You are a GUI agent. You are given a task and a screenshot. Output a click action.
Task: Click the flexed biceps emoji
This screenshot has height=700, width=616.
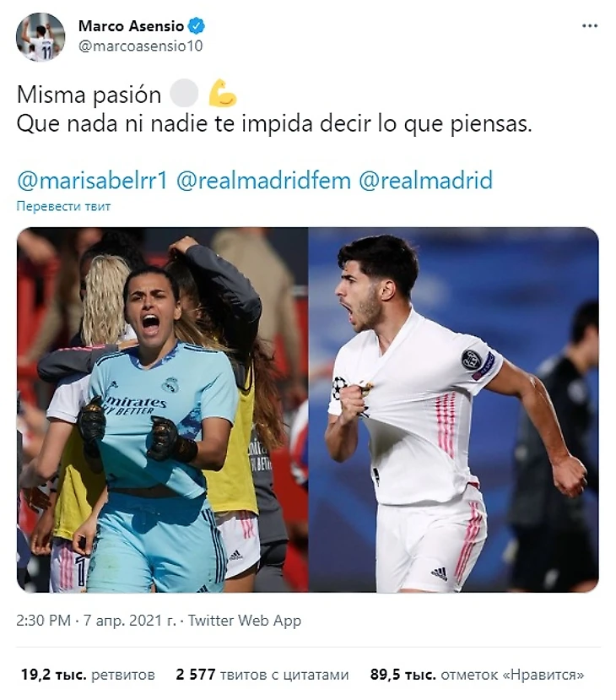tap(222, 93)
